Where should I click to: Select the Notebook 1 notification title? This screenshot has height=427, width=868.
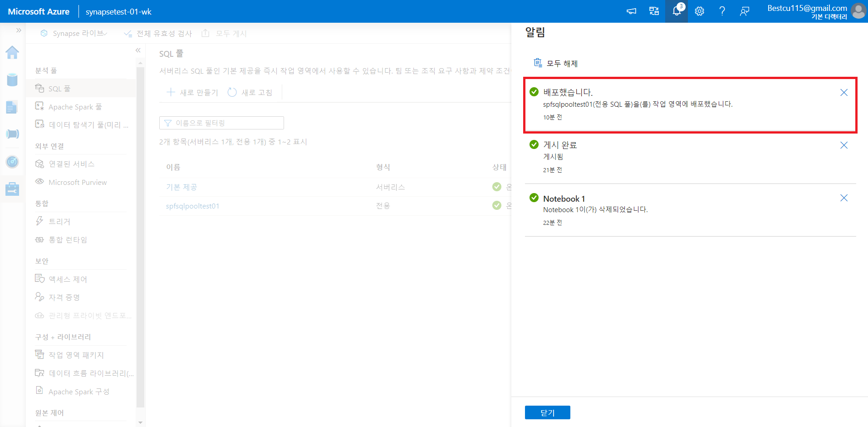[x=564, y=199]
